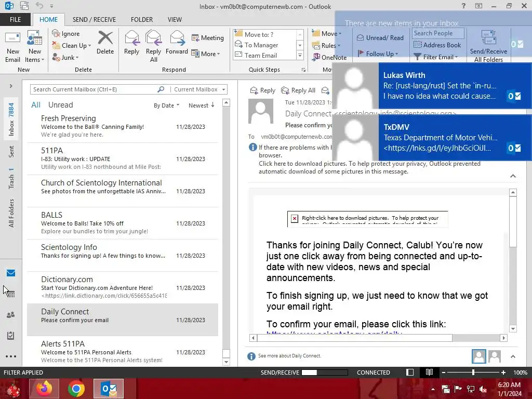Open the Clean Up dropdown
532x399 pixels.
tap(72, 46)
